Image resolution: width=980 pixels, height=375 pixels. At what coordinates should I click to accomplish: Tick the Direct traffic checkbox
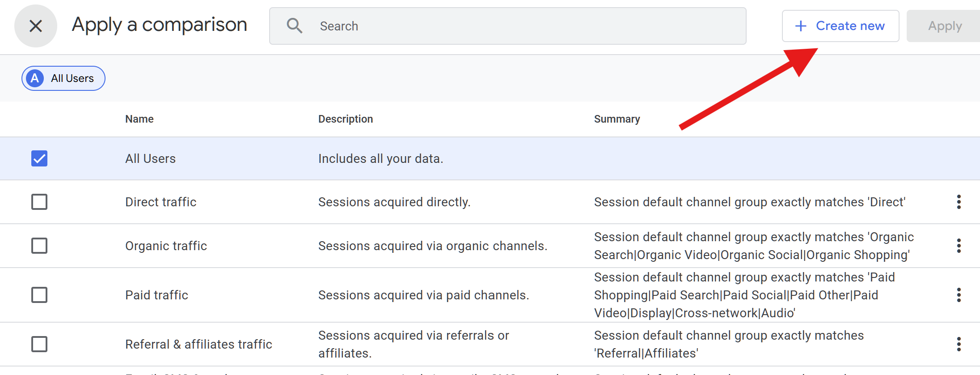pos(39,202)
